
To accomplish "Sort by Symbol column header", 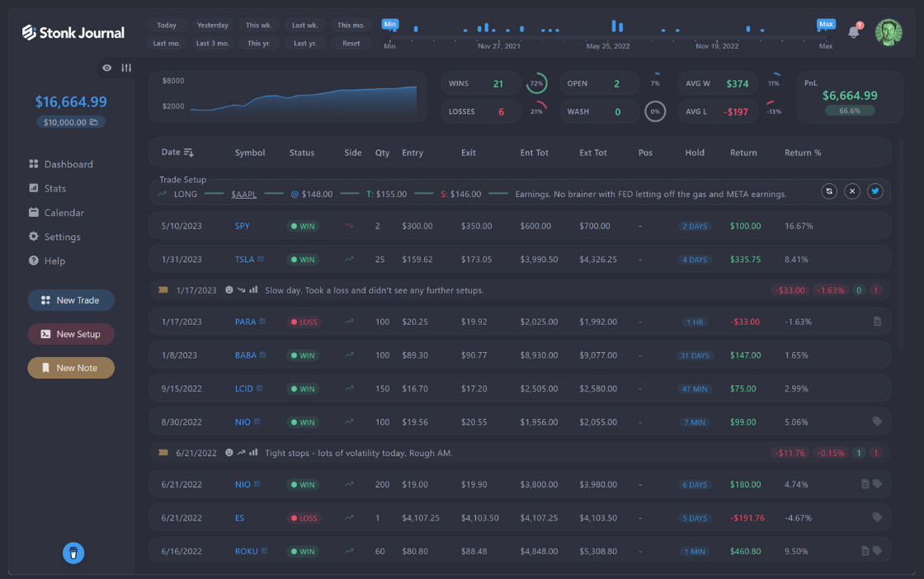I will 250,153.
